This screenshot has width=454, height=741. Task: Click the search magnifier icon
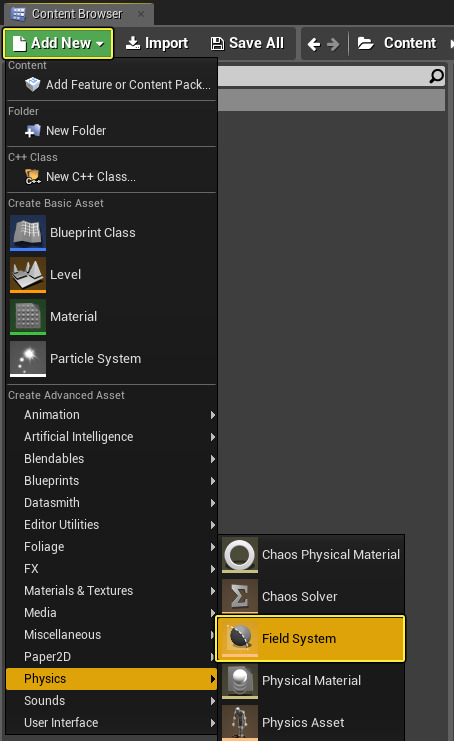point(437,76)
